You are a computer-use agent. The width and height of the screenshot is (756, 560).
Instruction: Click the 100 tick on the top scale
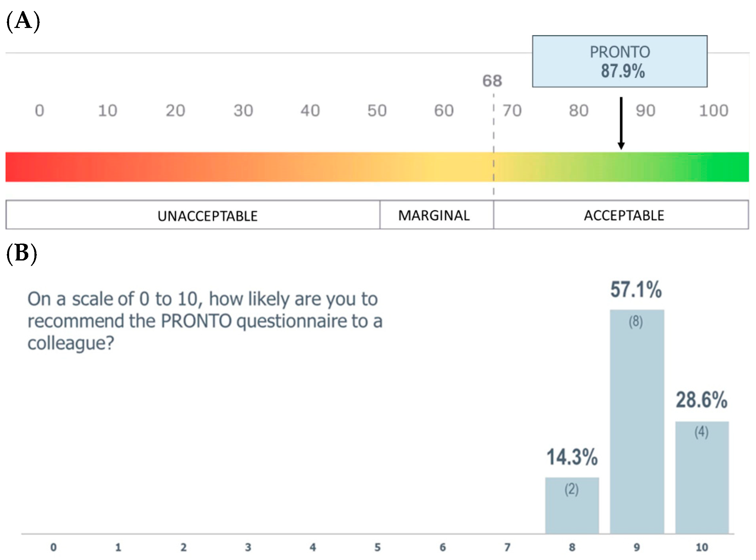(713, 111)
